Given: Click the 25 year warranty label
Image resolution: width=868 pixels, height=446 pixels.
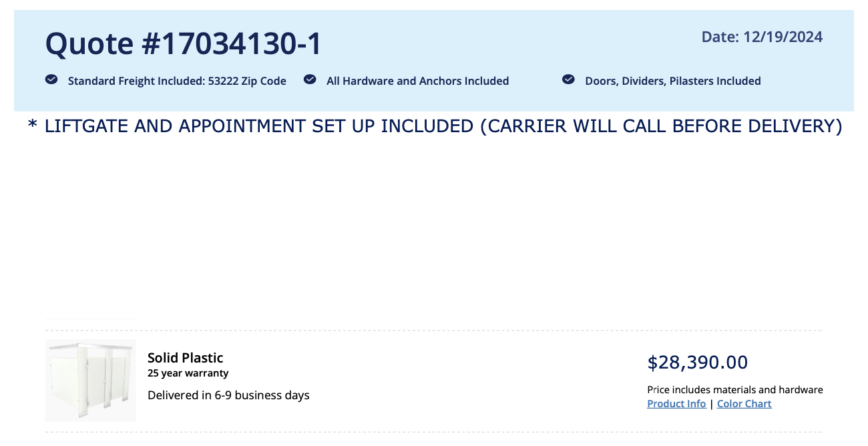Looking at the screenshot, I should (x=188, y=373).
